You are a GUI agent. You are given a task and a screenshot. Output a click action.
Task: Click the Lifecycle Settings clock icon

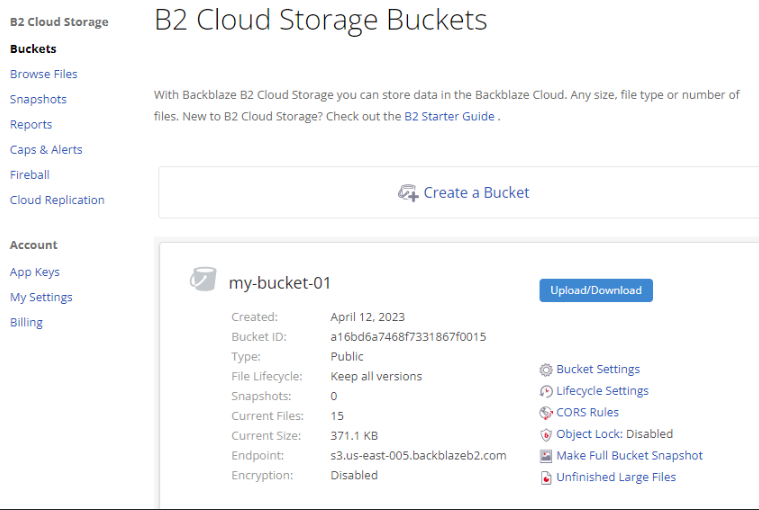pyautogui.click(x=546, y=391)
